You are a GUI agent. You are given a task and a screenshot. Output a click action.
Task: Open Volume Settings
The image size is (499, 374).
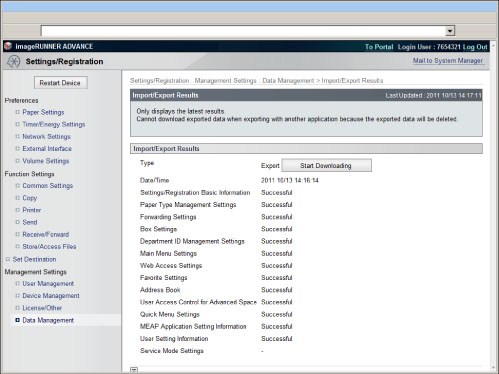[46, 161]
